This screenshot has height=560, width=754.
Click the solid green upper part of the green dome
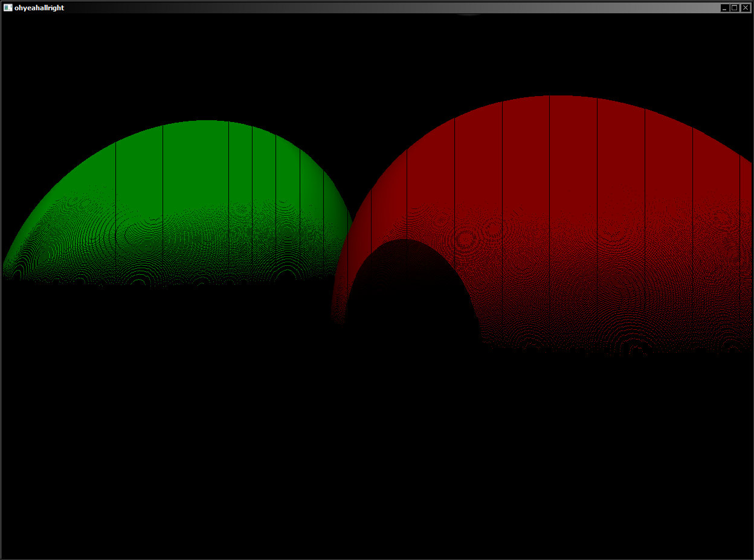coord(193,157)
